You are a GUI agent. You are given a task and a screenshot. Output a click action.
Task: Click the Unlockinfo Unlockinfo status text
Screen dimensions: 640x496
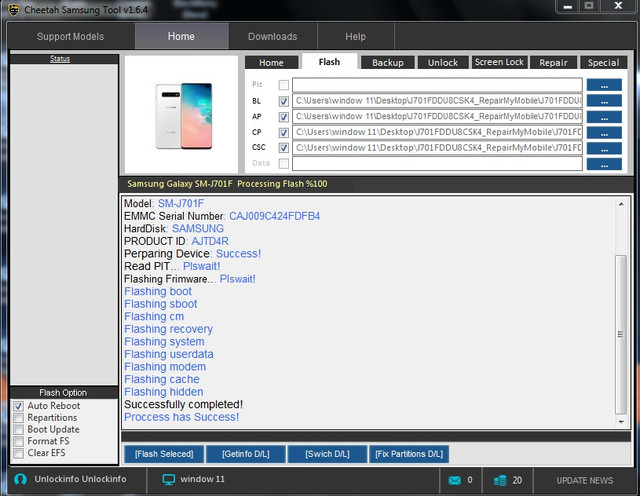point(80,479)
